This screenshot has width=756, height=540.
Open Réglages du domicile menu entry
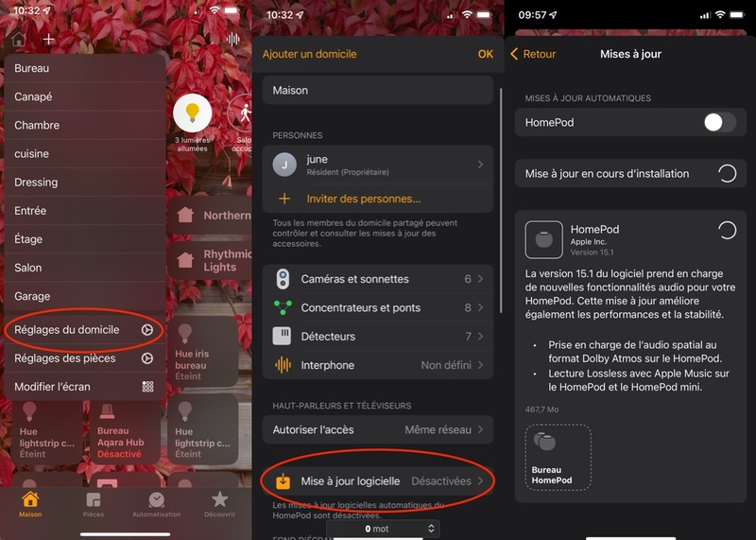pyautogui.click(x=85, y=330)
